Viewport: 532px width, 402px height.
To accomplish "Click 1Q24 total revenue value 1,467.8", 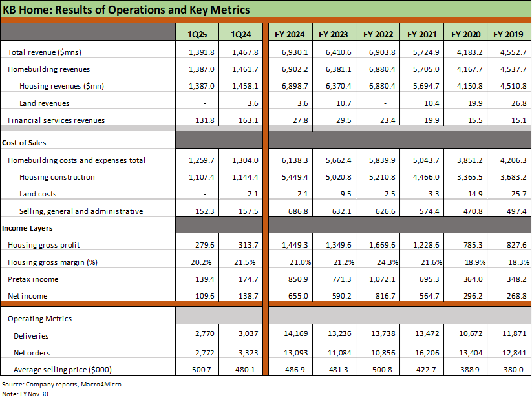I will 245,52.
